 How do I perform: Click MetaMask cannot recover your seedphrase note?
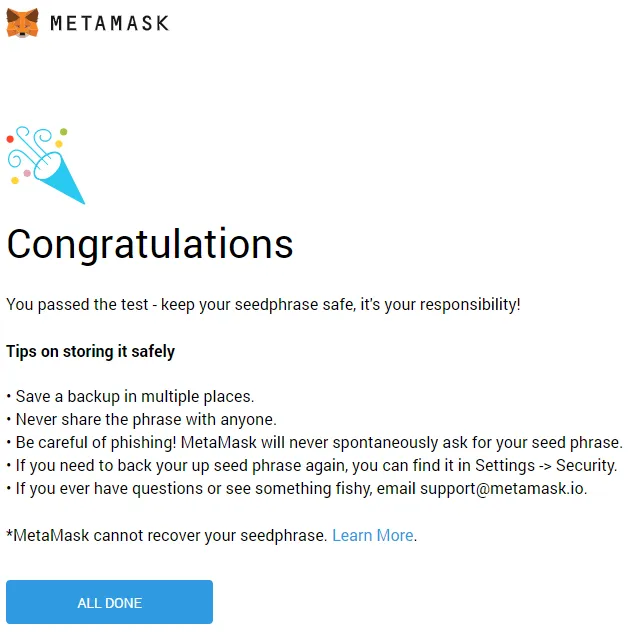click(x=166, y=535)
